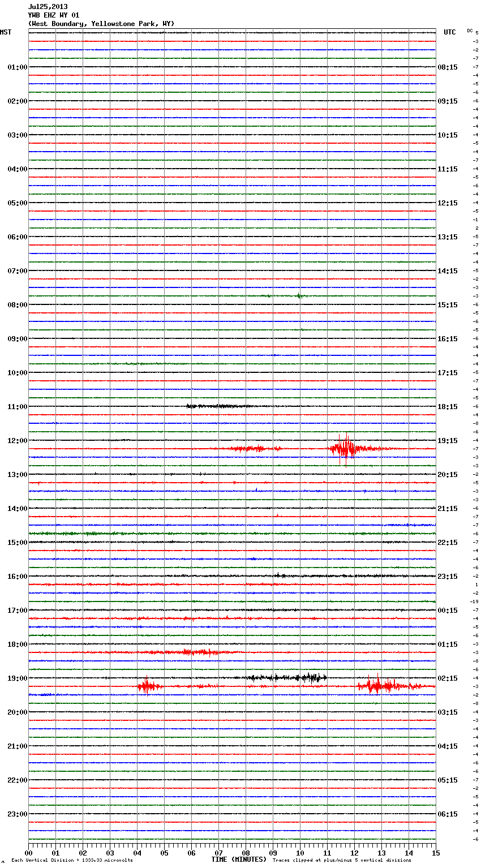Click the MST time label '01:00'
481x868 pixels.
pos(18,67)
